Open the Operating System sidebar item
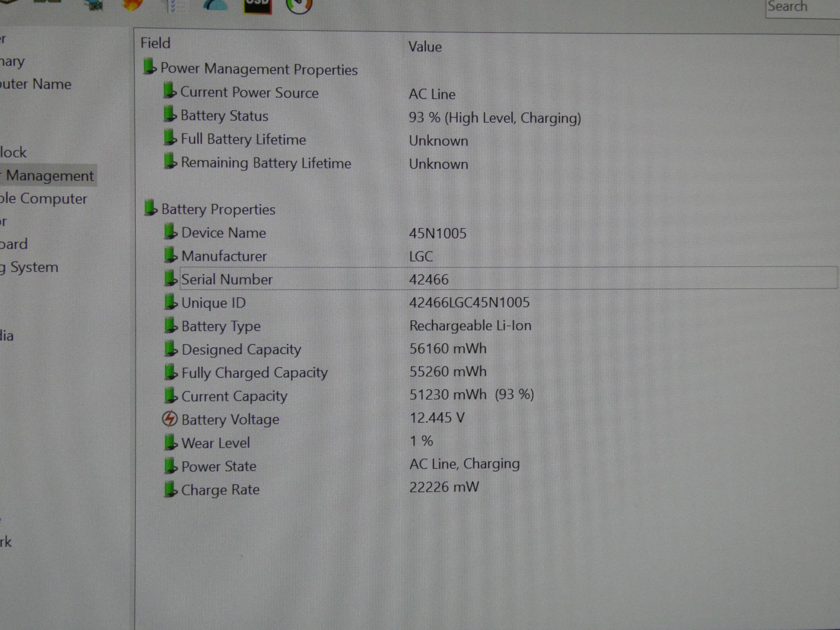840x630 pixels. tap(29, 267)
